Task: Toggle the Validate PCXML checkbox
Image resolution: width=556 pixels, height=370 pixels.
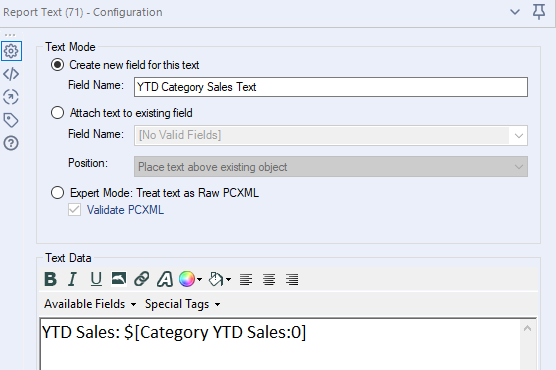Action: coord(74,210)
